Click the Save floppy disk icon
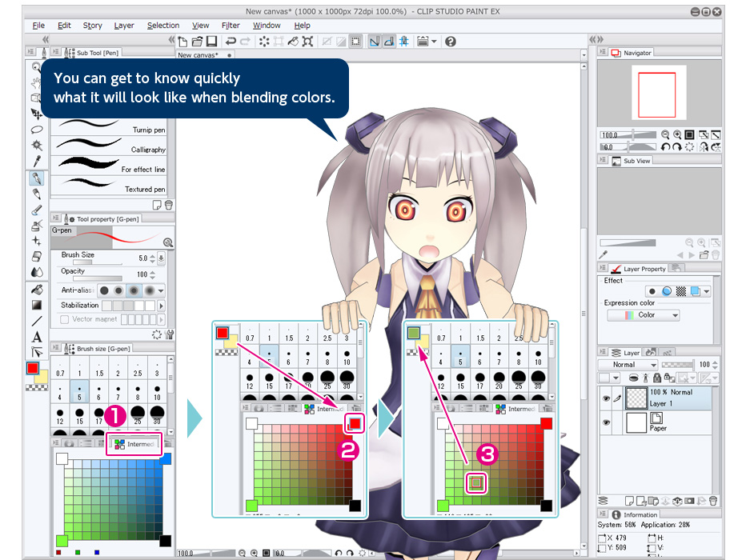The width and height of the screenshot is (746, 560). coord(211,41)
